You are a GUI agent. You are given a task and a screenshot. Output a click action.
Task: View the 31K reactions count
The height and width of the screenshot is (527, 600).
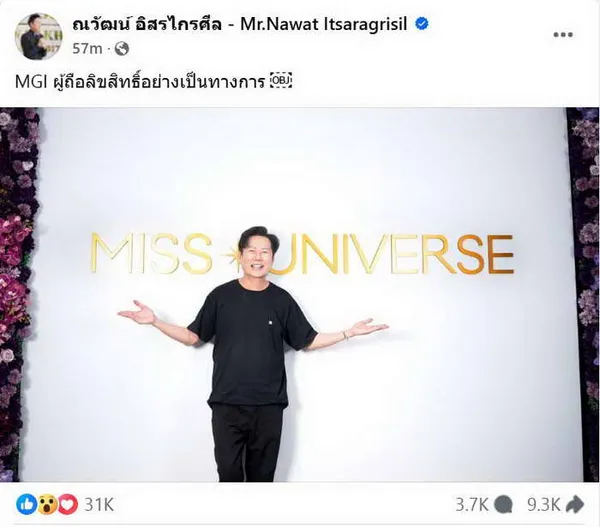point(99,505)
